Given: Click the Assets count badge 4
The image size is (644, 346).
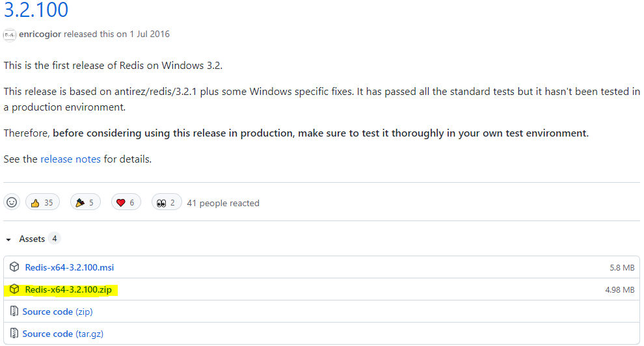Looking at the screenshot, I should click(x=55, y=239).
